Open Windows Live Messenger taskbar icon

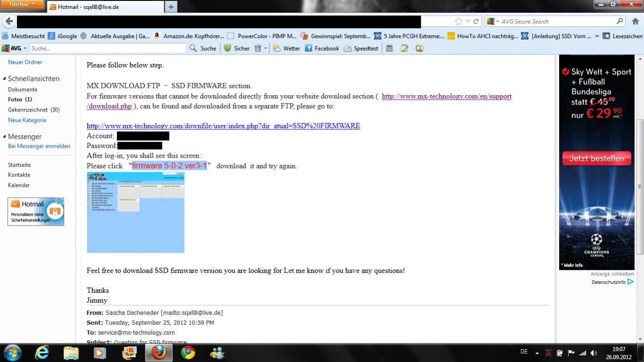(217, 353)
